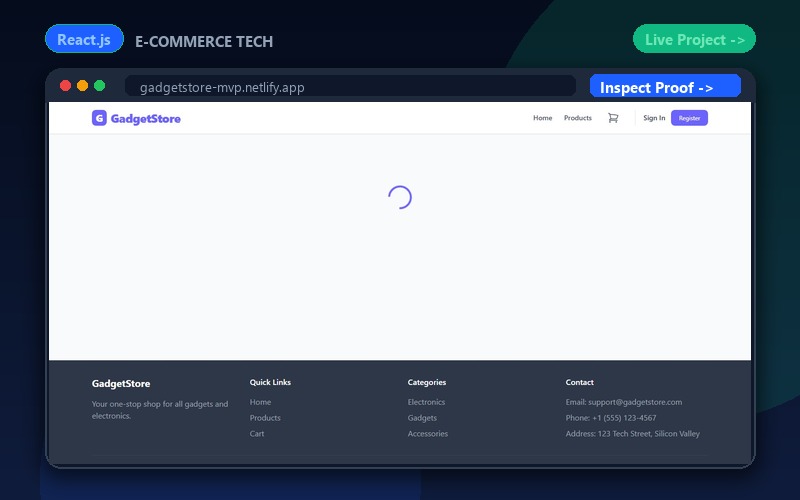
Task: Click the GadgetStore G logo icon
Action: click(99, 118)
